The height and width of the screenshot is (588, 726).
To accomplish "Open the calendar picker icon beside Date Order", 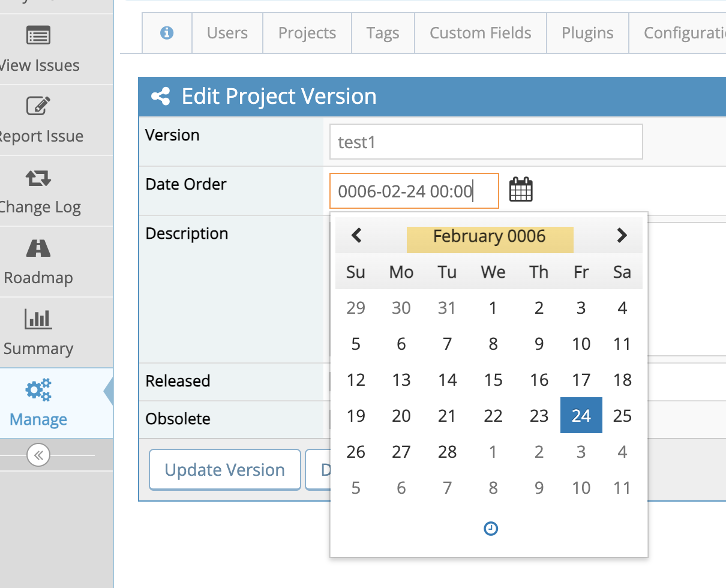I will pos(521,190).
